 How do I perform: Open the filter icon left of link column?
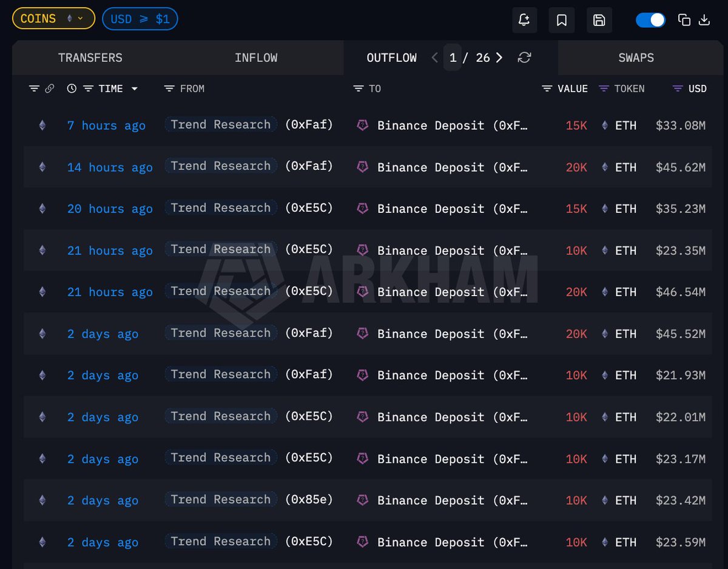point(34,89)
